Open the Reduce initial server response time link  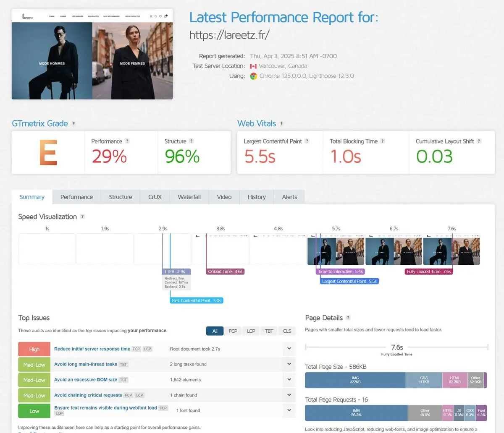pyautogui.click(x=92, y=349)
